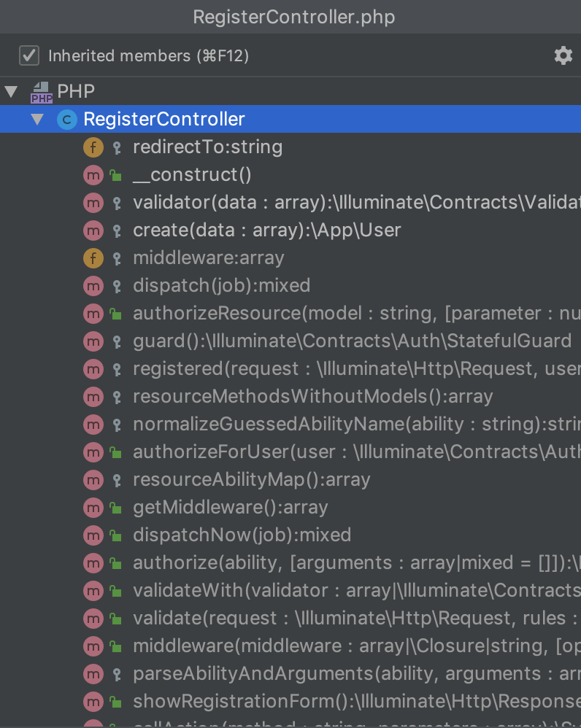The height and width of the screenshot is (728, 581).
Task: Click the method icon beside __construct()
Action: [x=93, y=175]
